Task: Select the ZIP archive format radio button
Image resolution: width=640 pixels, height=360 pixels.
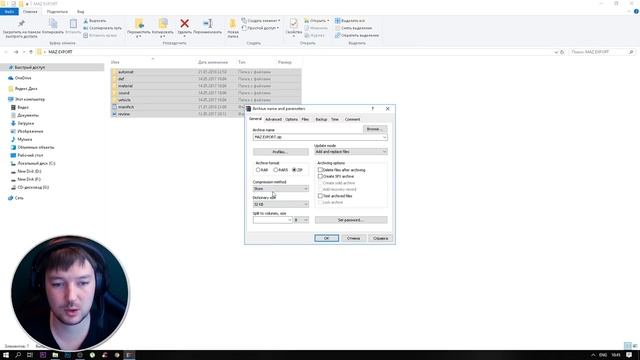Action: pos(294,170)
